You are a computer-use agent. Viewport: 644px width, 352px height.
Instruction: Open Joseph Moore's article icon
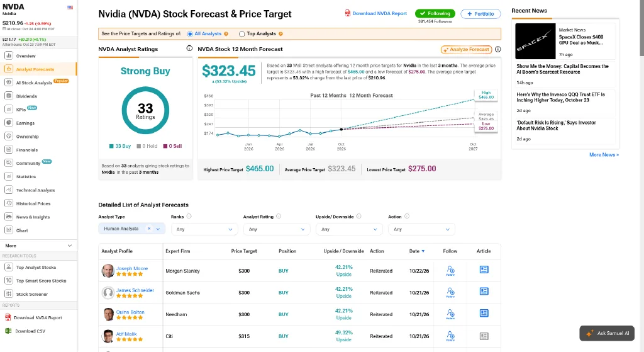click(x=484, y=270)
